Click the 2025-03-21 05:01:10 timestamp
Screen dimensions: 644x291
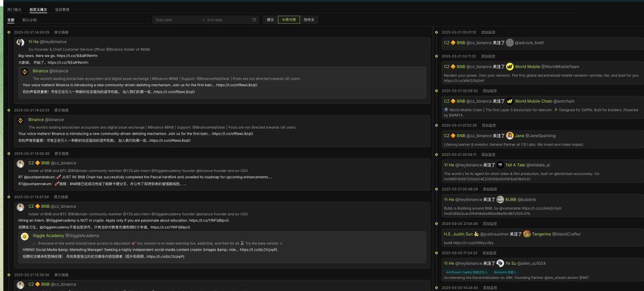(458, 32)
